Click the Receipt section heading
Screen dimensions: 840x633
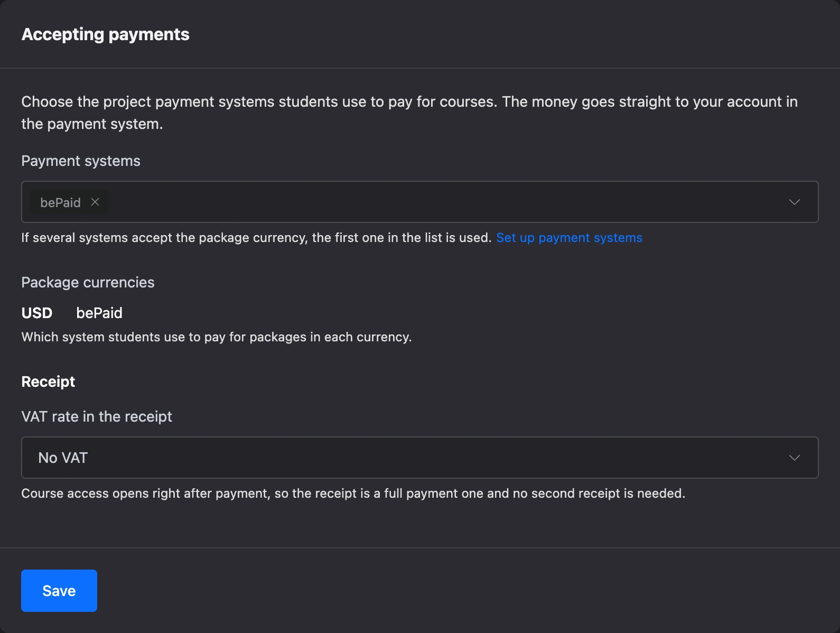[x=48, y=381]
